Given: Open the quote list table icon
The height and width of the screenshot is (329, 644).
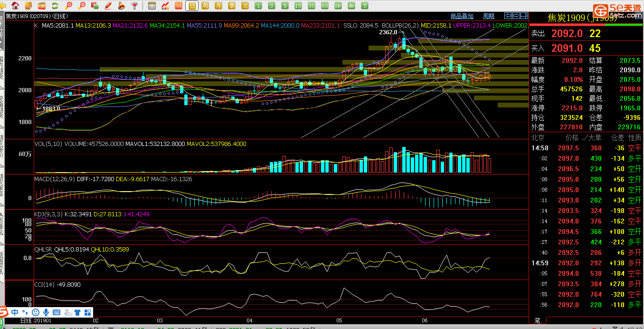Looking at the screenshot, I should 152,6.
